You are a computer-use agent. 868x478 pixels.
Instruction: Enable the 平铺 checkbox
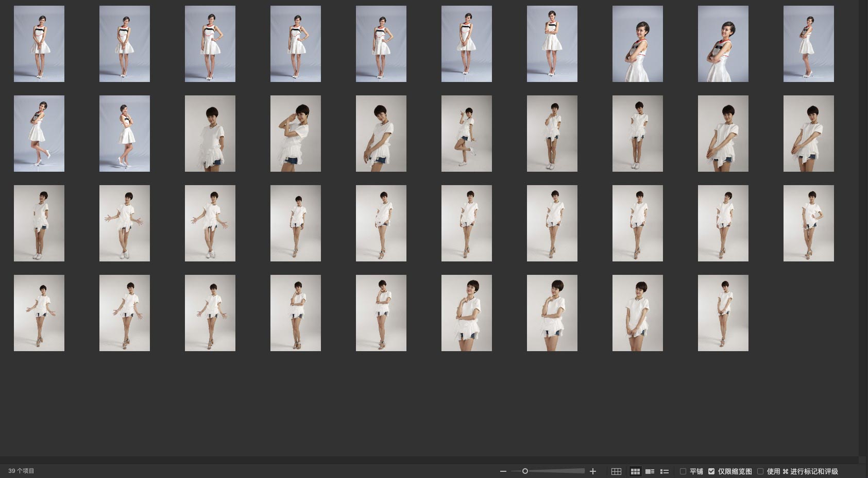pyautogui.click(x=683, y=471)
